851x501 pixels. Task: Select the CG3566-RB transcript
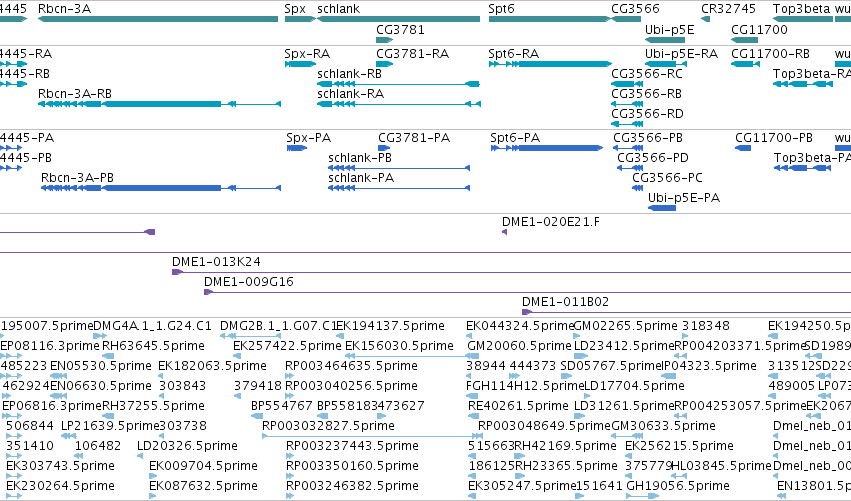(627, 104)
